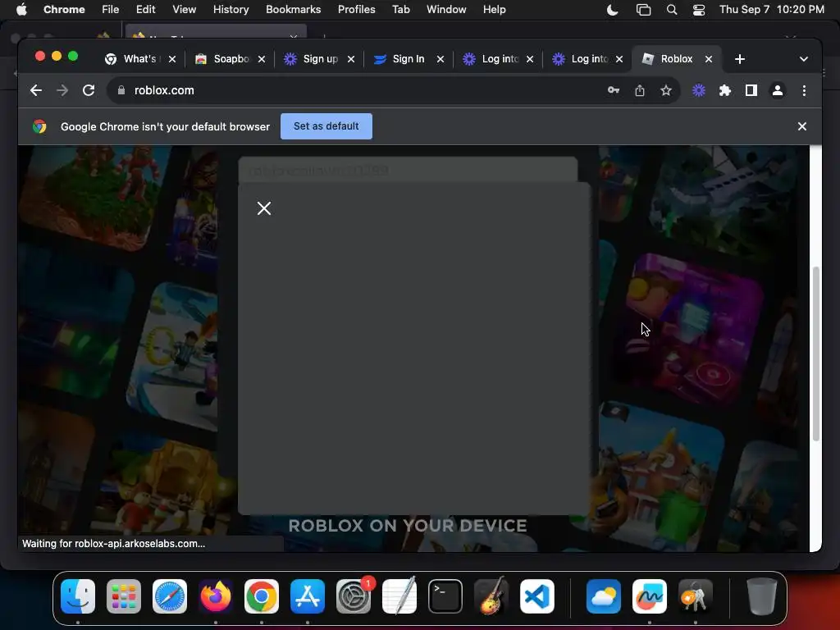The height and width of the screenshot is (630, 840).
Task: Close the Soapbox tab
Action: [262, 59]
